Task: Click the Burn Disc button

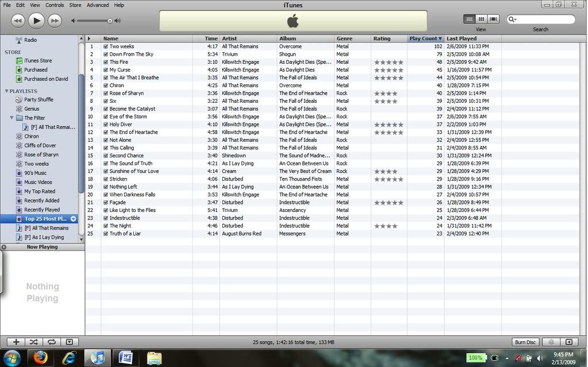Action: [x=525, y=342]
